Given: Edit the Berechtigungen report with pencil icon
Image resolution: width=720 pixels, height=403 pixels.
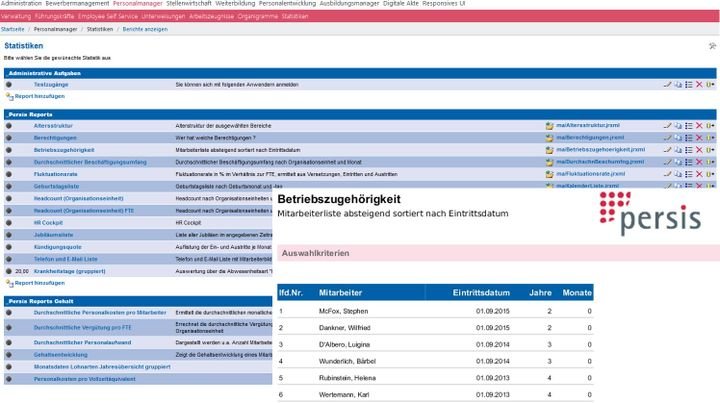Looking at the screenshot, I should (x=667, y=138).
